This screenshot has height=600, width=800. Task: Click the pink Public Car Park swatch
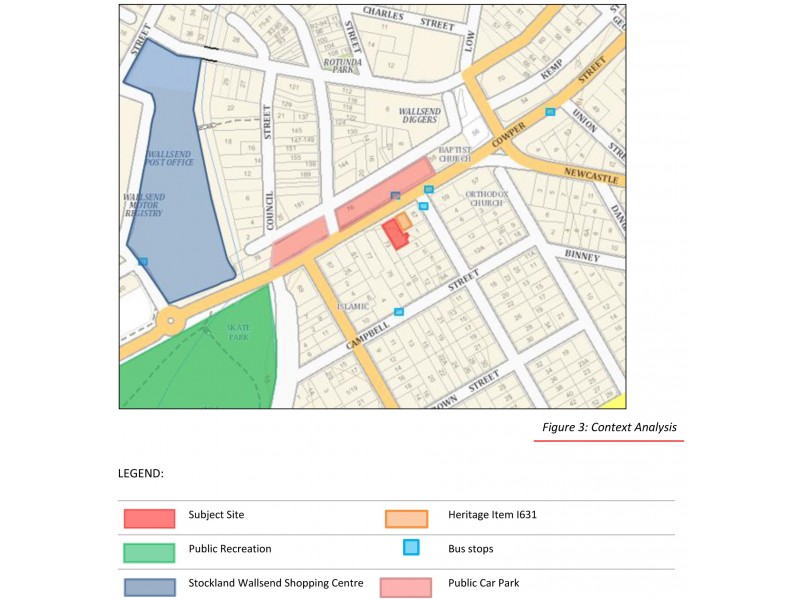pos(406,586)
